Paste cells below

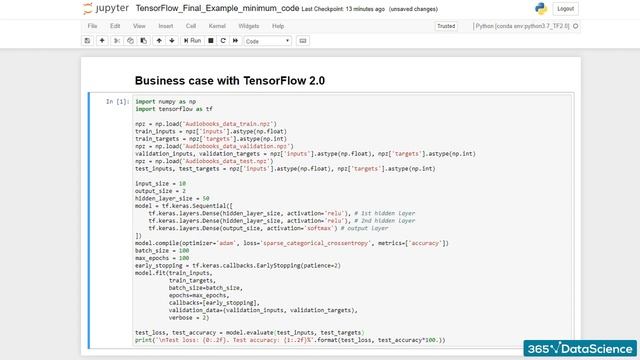coord(144,41)
